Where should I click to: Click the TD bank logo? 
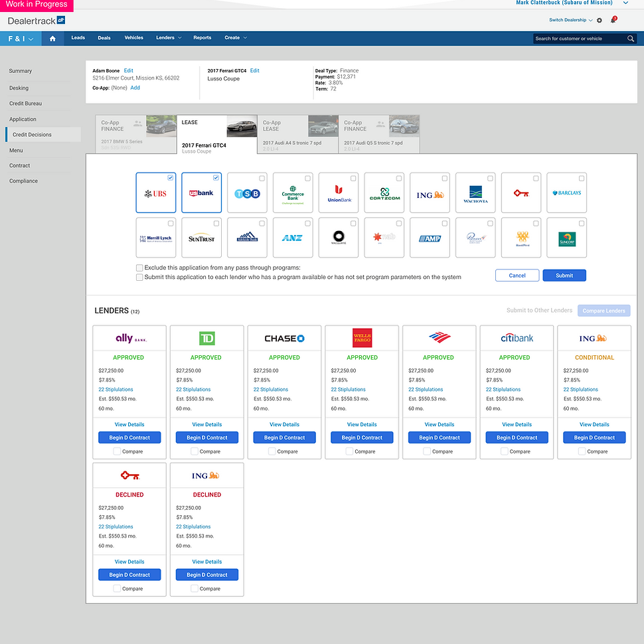click(x=207, y=339)
